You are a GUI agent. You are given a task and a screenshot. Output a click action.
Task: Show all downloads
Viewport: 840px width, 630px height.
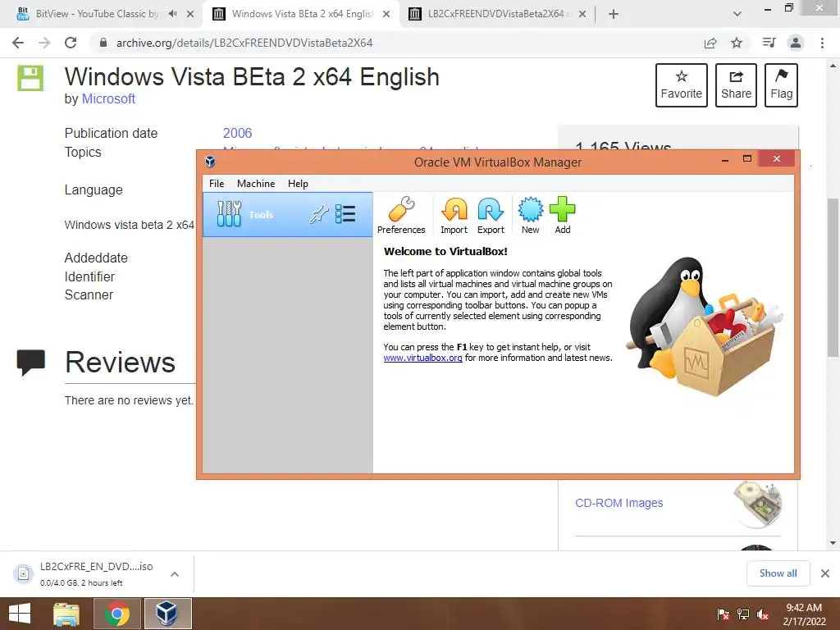pos(778,573)
